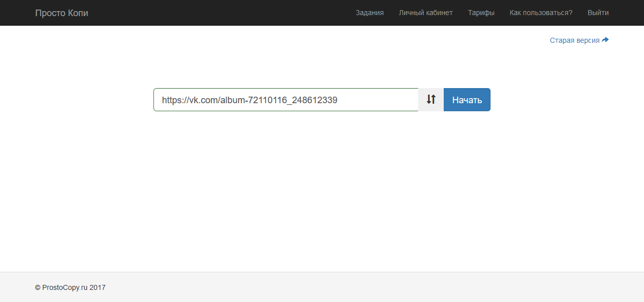View tasks list via Задания

click(x=369, y=13)
